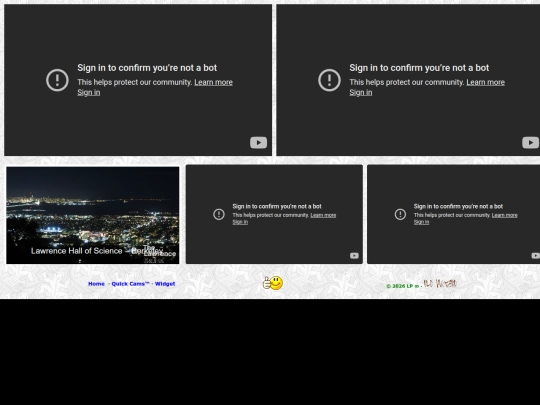Click YouTube logo in bottom-right video panel
540x405 pixels.
tap(536, 256)
